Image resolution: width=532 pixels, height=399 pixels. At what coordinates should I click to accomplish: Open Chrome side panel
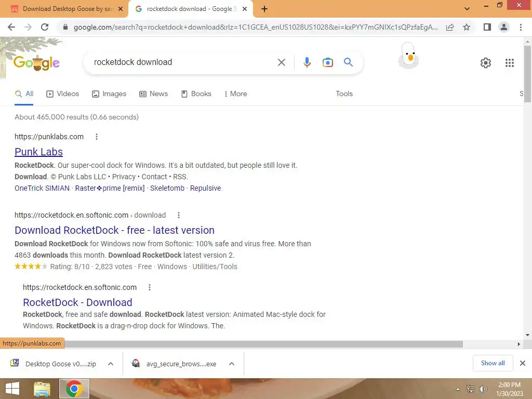[487, 27]
